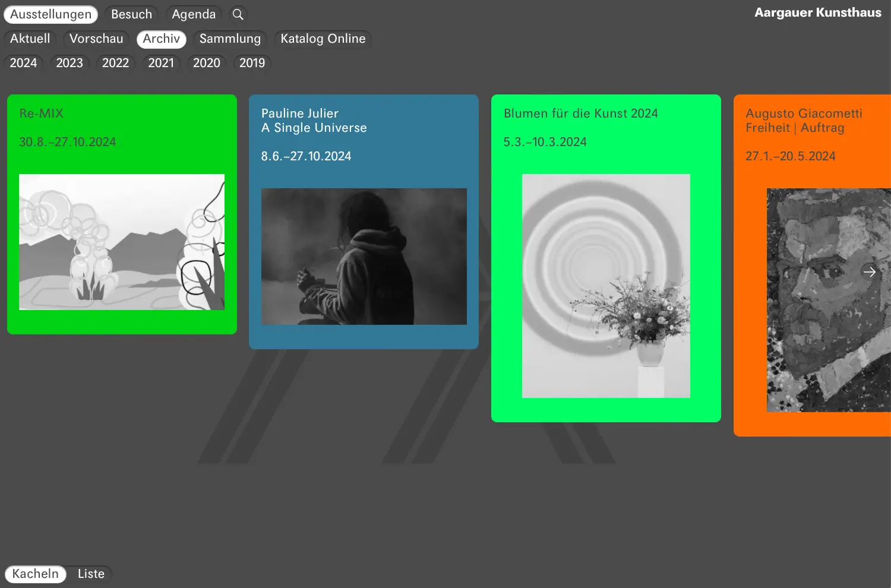
Task: Switch to the Kacheln tile view
Action: pos(36,574)
